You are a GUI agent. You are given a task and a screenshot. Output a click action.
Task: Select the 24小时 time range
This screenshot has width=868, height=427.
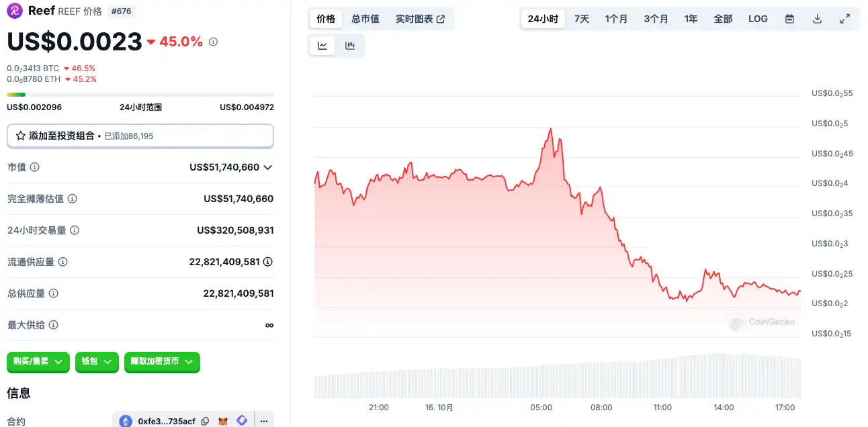(x=543, y=19)
